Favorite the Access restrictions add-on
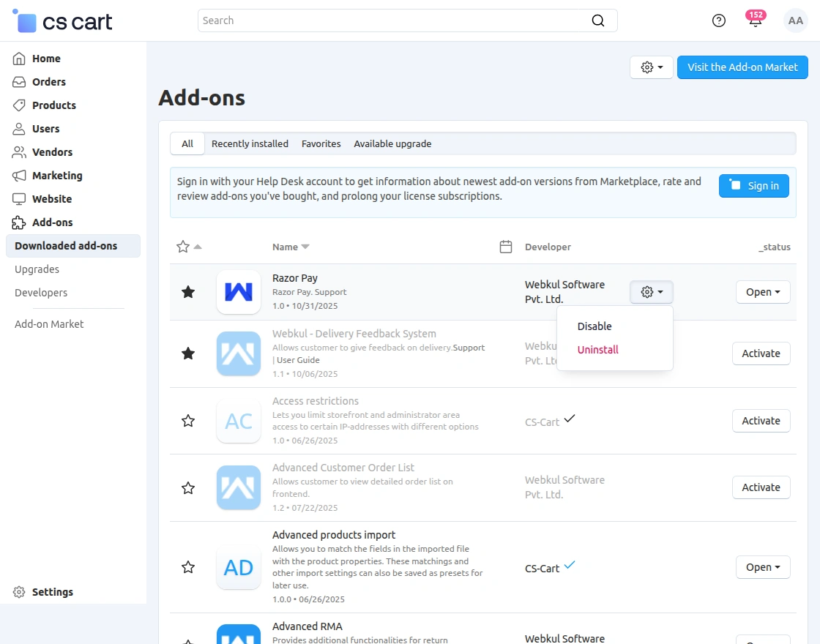This screenshot has height=644, width=820. click(188, 421)
